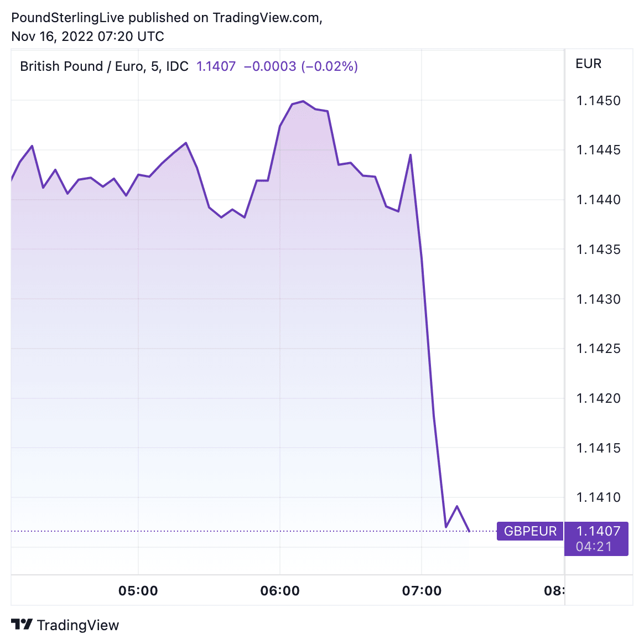644x644 pixels.
Task: Open the TradingView wordmark link
Action: [x=78, y=625]
